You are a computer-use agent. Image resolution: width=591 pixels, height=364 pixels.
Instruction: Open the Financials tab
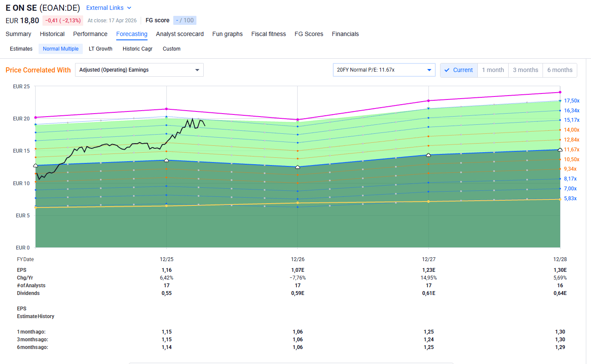(x=345, y=34)
